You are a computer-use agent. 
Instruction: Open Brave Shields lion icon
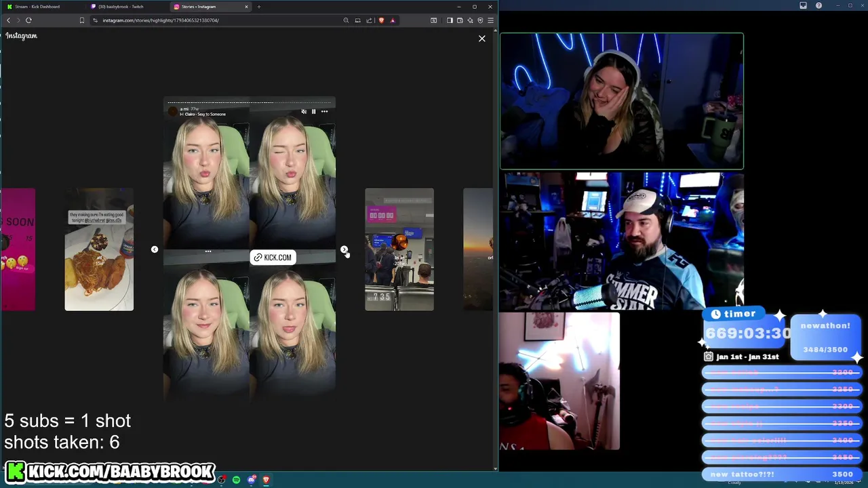click(x=381, y=20)
